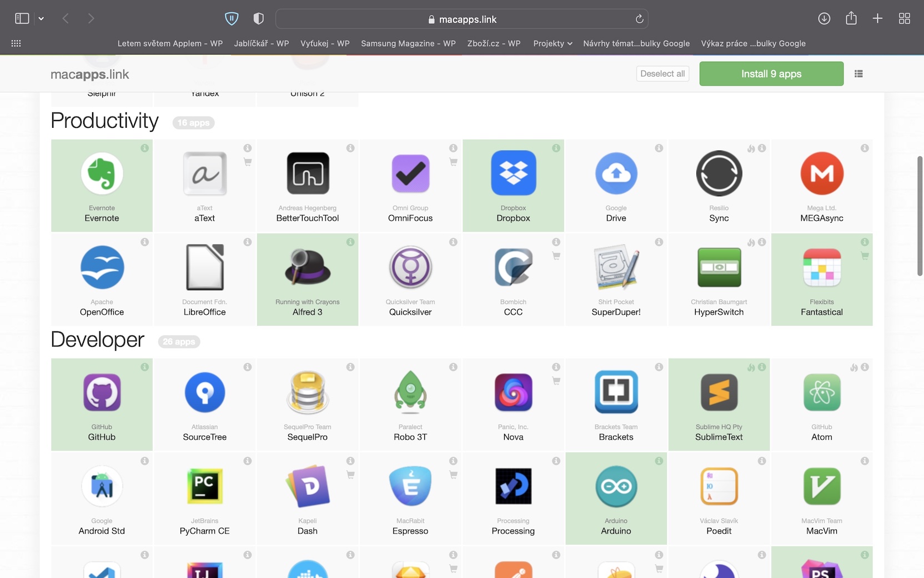
Task: Focus the macapps.link address bar
Action: (462, 19)
